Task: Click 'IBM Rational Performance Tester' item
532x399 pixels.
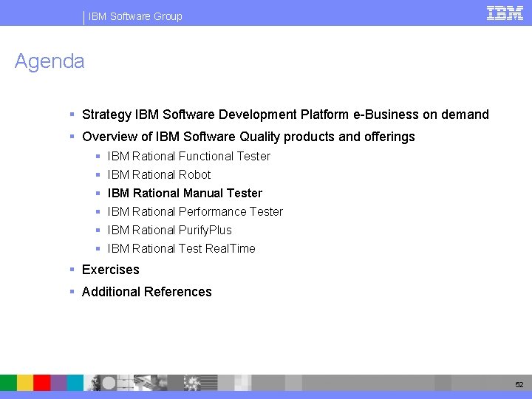Action: pos(195,212)
